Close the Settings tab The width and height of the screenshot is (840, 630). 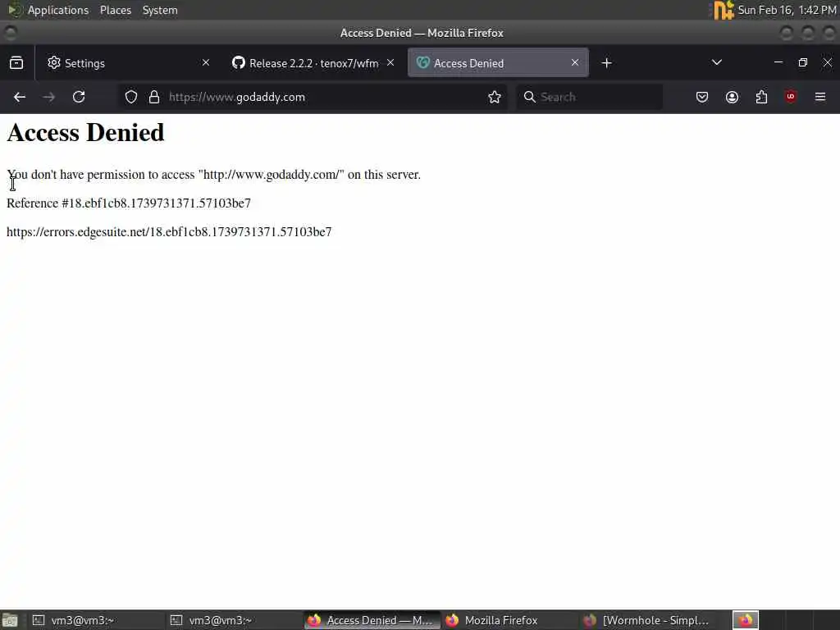[x=206, y=62]
